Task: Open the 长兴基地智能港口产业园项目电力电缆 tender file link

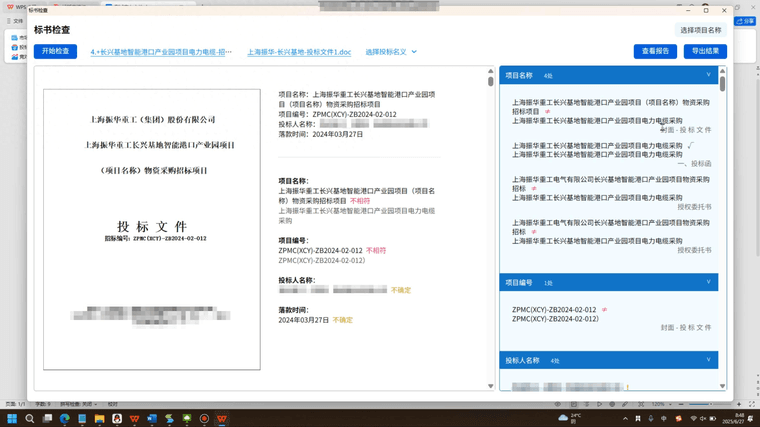Action: coord(161,52)
